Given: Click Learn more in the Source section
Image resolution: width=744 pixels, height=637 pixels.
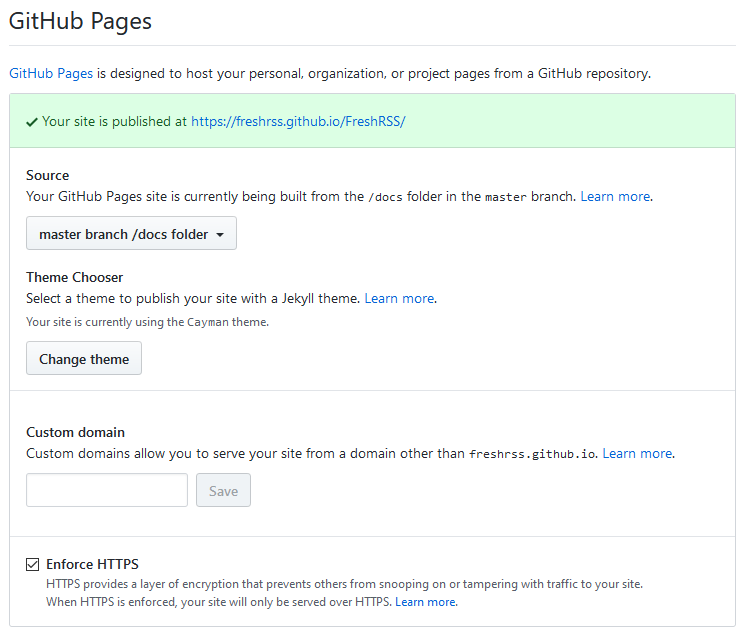Looking at the screenshot, I should coord(615,197).
